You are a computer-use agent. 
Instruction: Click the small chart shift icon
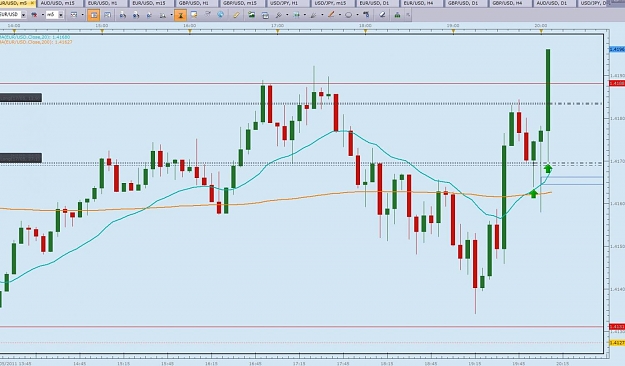149,15
